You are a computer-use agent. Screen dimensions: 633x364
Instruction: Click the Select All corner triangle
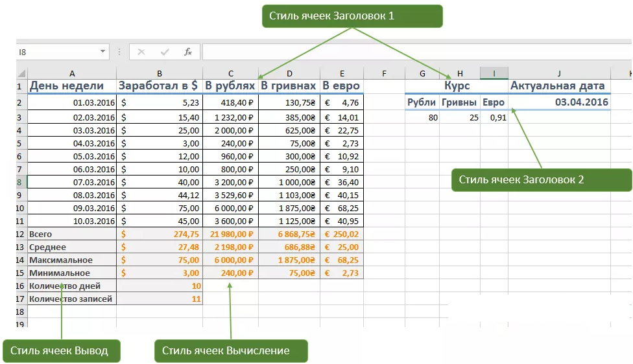point(22,73)
